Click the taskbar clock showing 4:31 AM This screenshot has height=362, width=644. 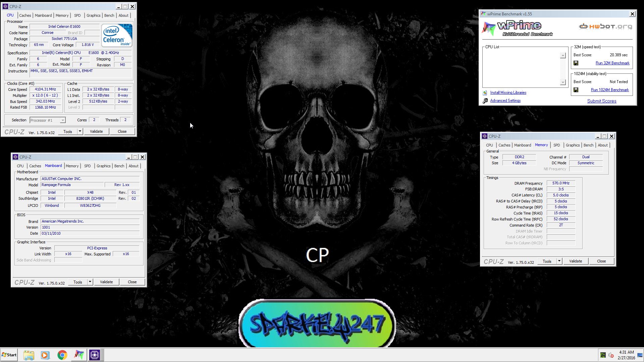pyautogui.click(x=626, y=355)
